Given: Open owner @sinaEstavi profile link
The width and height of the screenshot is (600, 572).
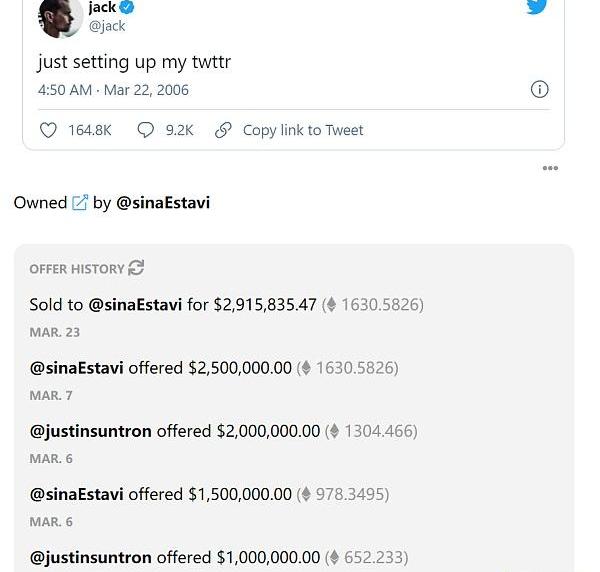Looking at the screenshot, I should point(163,203).
